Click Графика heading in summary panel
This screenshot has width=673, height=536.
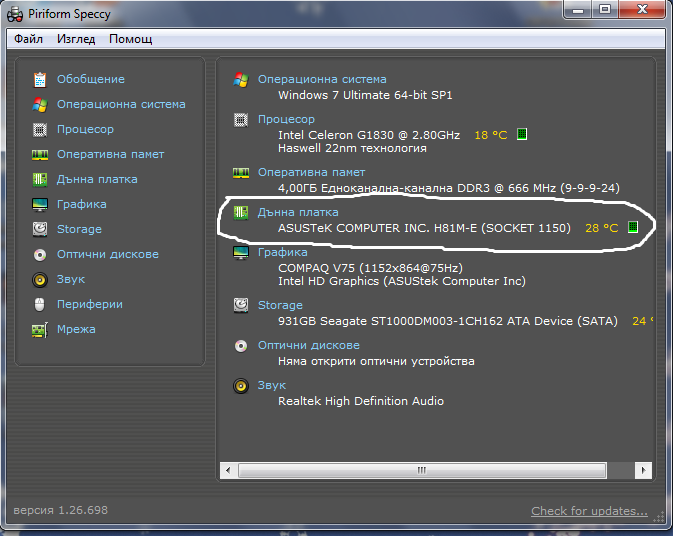pos(282,252)
